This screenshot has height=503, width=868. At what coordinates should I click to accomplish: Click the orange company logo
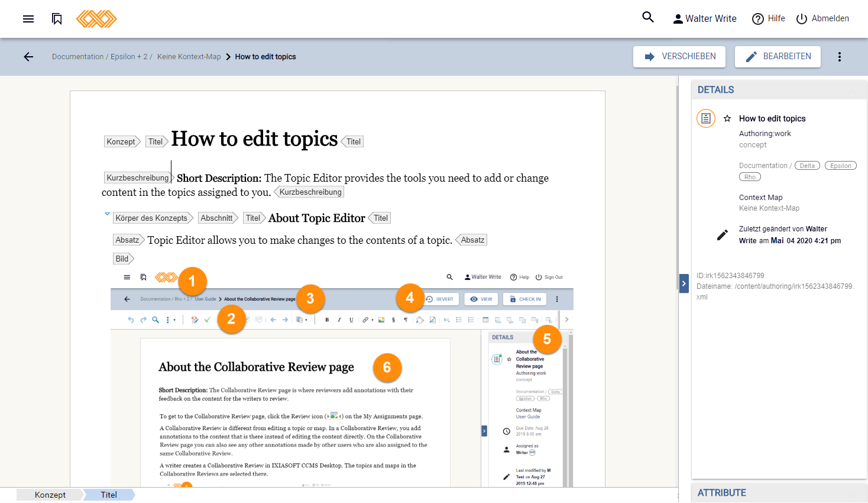tap(96, 19)
